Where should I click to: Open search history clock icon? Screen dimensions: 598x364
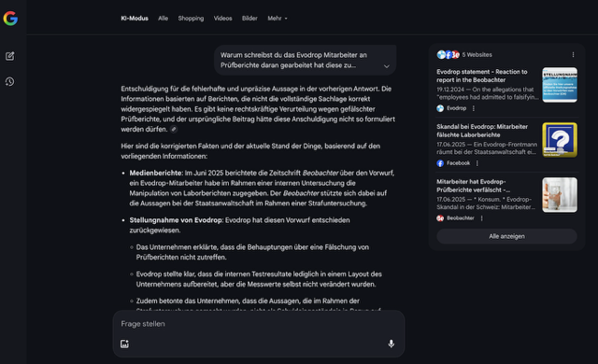pyautogui.click(x=10, y=81)
